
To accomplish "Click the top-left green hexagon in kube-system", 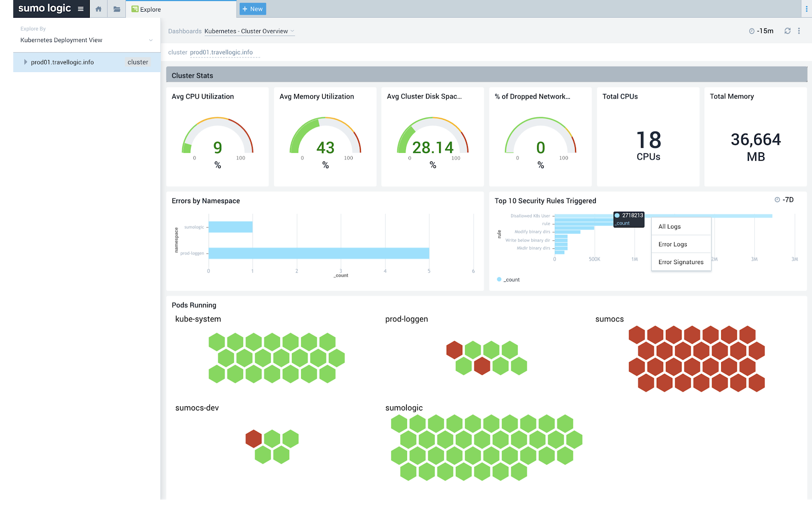I will (x=217, y=342).
